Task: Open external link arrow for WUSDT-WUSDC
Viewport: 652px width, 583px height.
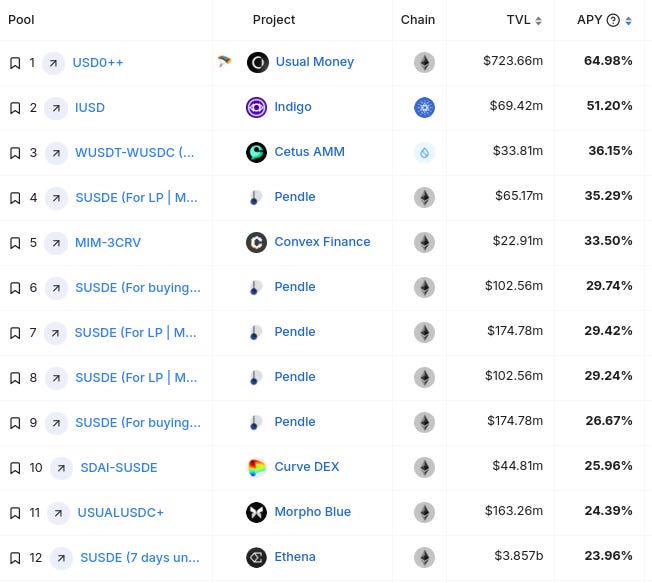Action: [x=56, y=153]
